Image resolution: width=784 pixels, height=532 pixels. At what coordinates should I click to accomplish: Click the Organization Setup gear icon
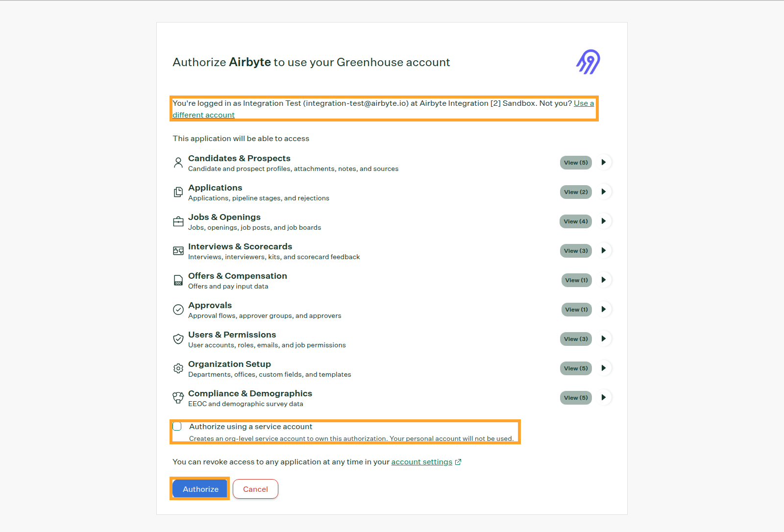pyautogui.click(x=178, y=368)
